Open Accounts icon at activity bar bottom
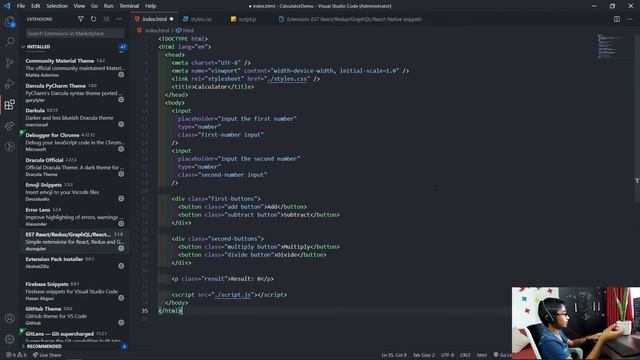The width and height of the screenshot is (640, 360). [9, 318]
